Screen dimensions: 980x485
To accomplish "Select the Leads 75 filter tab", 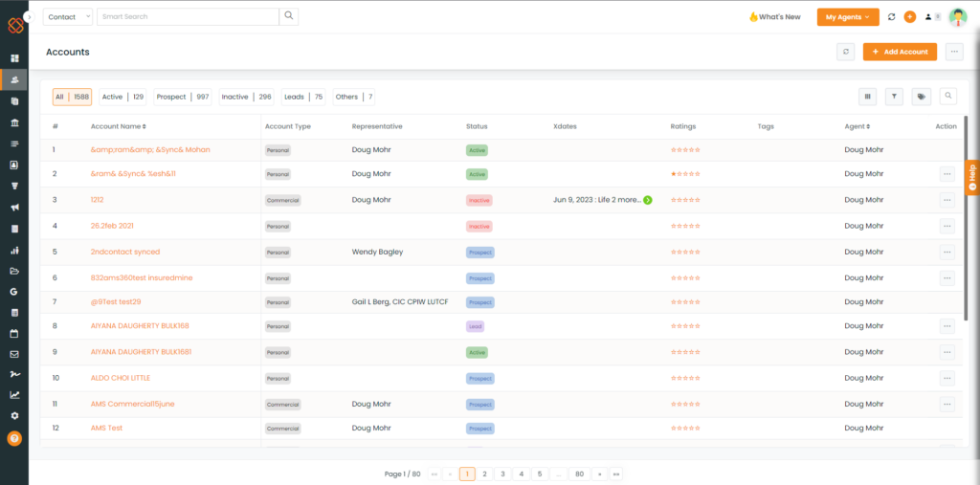I will click(x=303, y=97).
